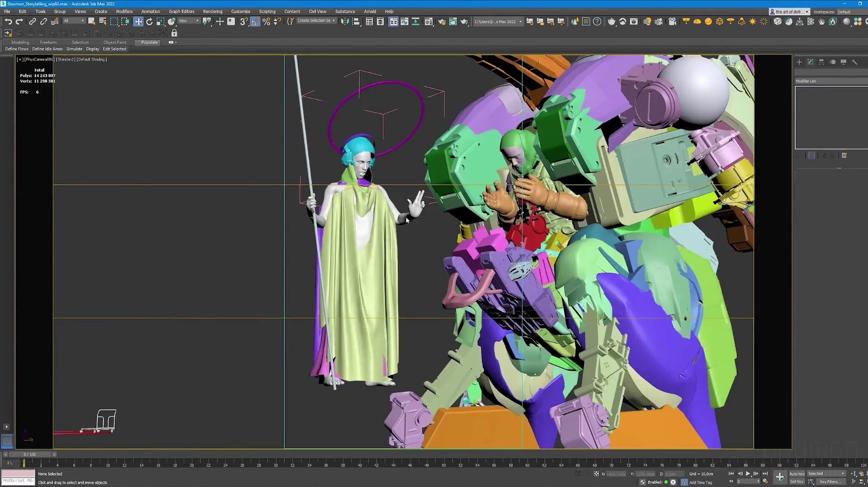Expand ribbon options dropdown arrow

point(172,42)
